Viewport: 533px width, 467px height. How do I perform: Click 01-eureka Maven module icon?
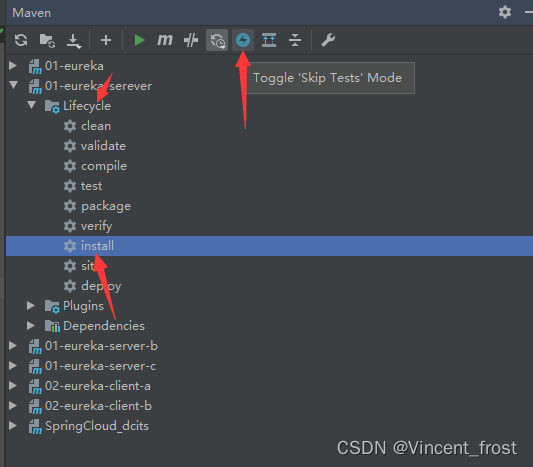pyautogui.click(x=35, y=67)
